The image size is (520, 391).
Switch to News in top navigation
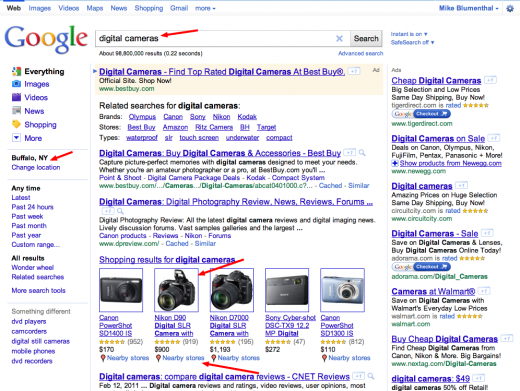[x=119, y=8]
